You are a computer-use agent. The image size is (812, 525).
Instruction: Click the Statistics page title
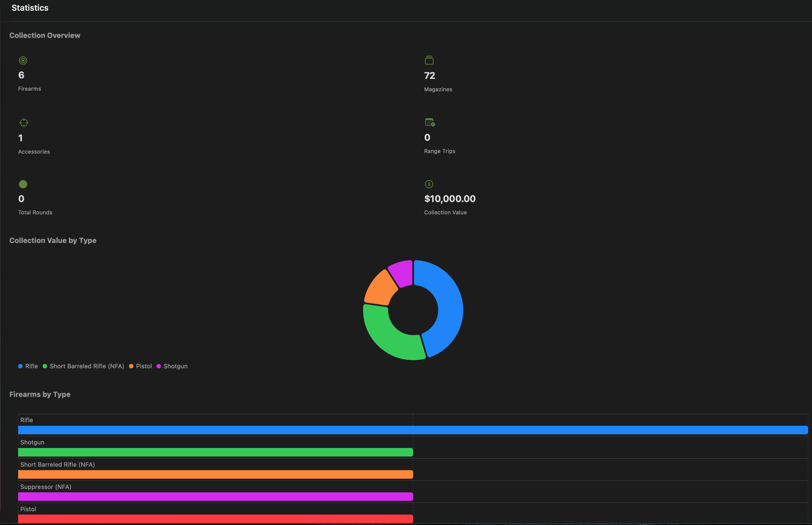[30, 7]
